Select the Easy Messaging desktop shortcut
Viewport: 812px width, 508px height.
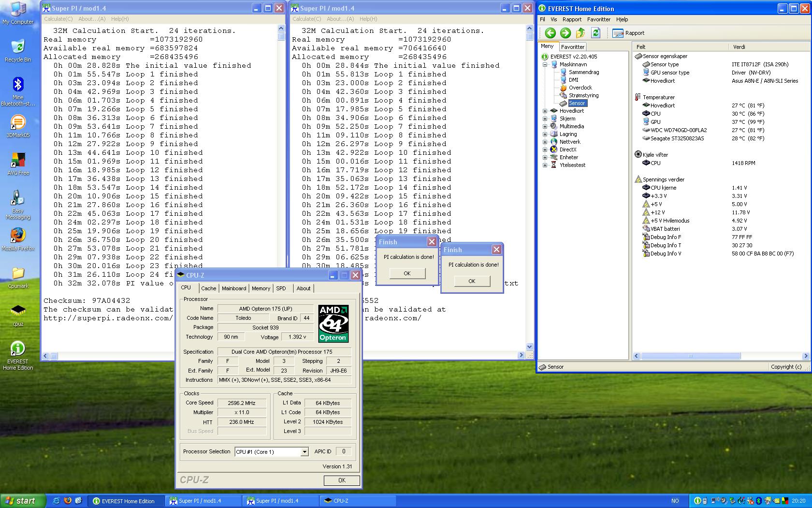click(18, 205)
